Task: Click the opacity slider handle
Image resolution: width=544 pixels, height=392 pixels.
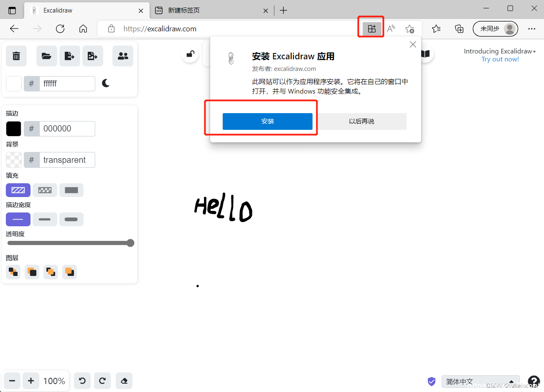Action: pos(130,243)
